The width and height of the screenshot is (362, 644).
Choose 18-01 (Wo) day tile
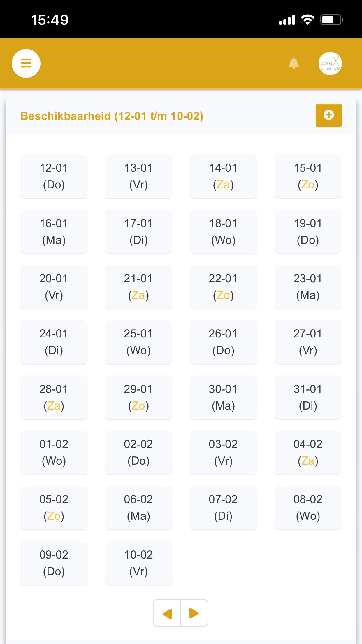[223, 232]
